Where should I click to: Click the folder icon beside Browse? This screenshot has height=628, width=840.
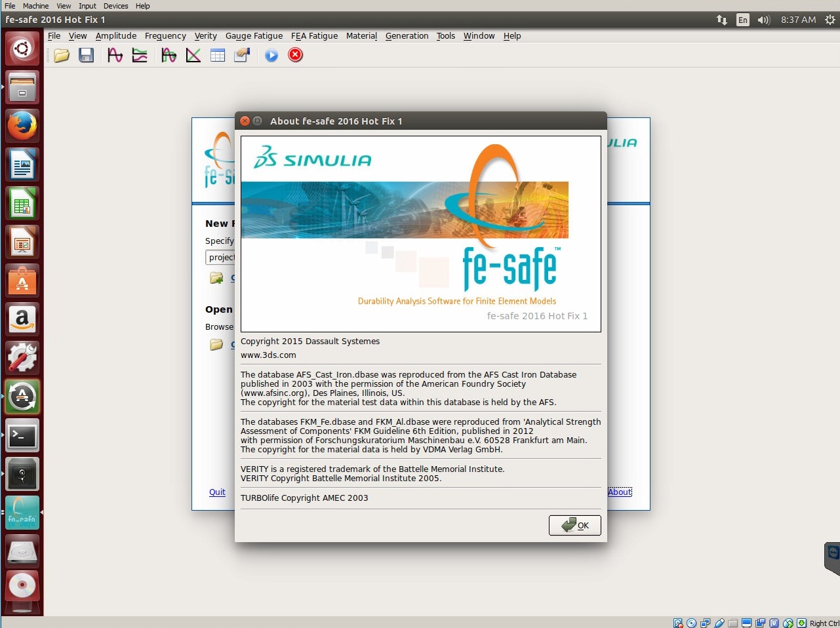pyautogui.click(x=216, y=344)
